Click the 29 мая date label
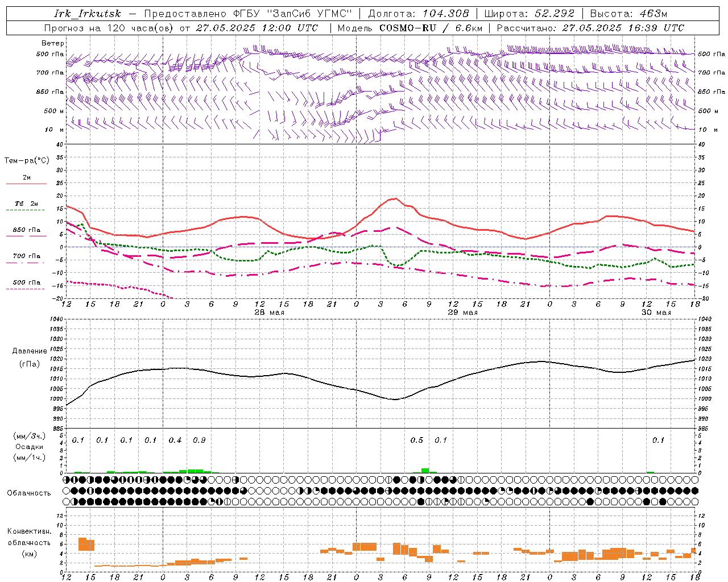 462,313
